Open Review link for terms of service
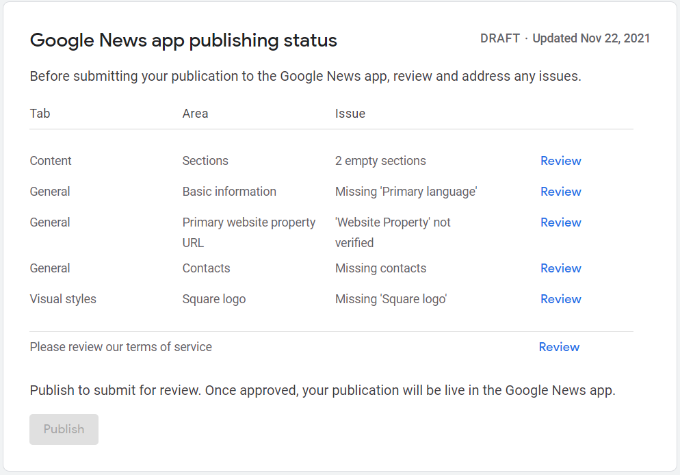 point(558,347)
